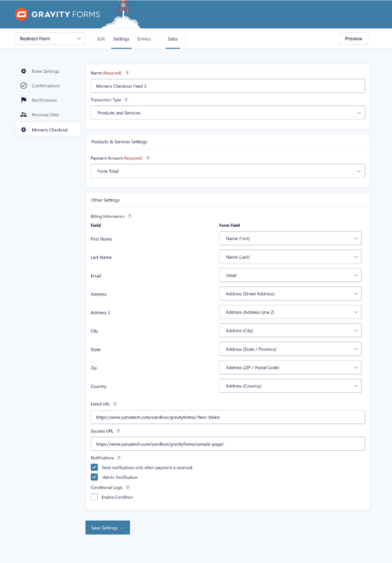This screenshot has width=392, height=563.
Task: Click the Preview button
Action: pos(354,38)
